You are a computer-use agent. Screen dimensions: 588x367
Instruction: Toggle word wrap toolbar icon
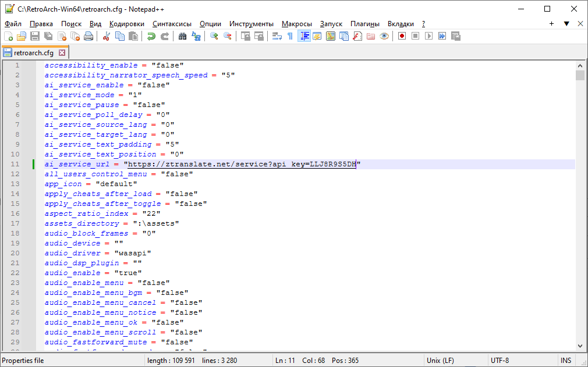coord(277,36)
